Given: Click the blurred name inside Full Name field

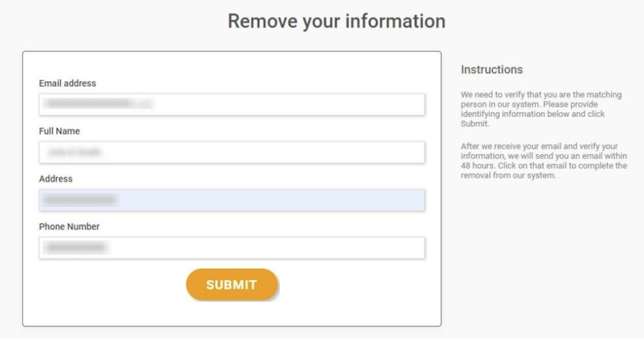Looking at the screenshot, I should point(74,152).
